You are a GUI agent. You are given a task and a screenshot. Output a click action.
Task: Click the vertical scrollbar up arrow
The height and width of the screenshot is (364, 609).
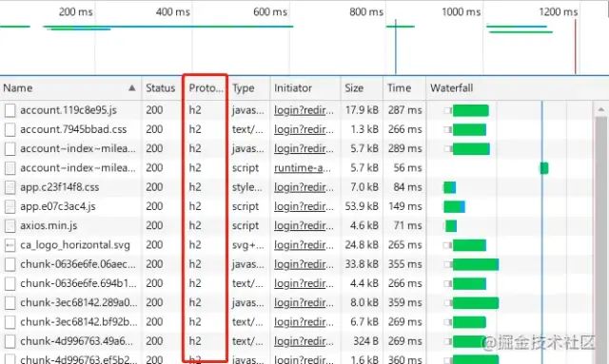point(600,110)
